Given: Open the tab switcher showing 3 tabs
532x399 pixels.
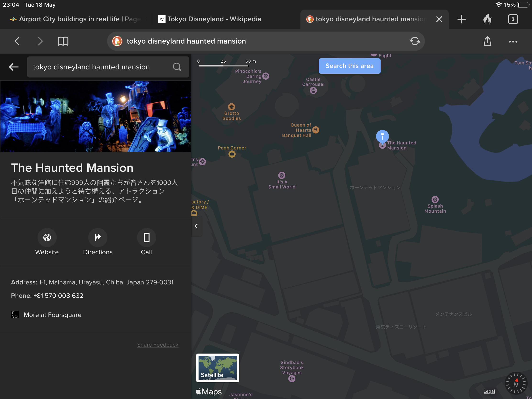Looking at the screenshot, I should pyautogui.click(x=513, y=19).
